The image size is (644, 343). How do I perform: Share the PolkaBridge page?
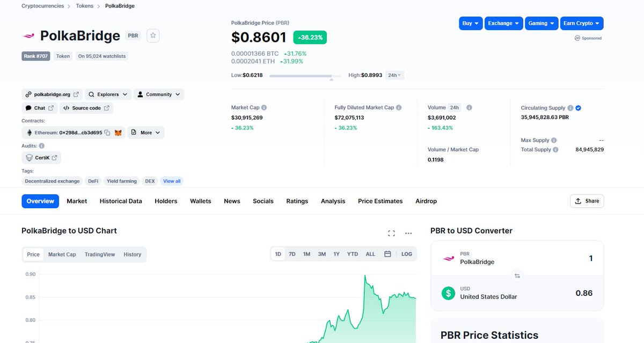click(x=587, y=201)
